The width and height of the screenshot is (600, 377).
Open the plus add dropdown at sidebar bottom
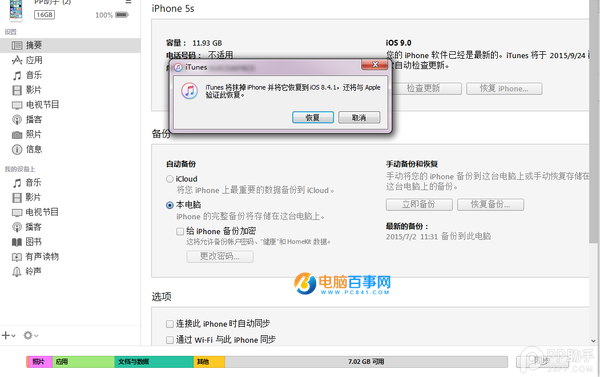pyautogui.click(x=8, y=336)
